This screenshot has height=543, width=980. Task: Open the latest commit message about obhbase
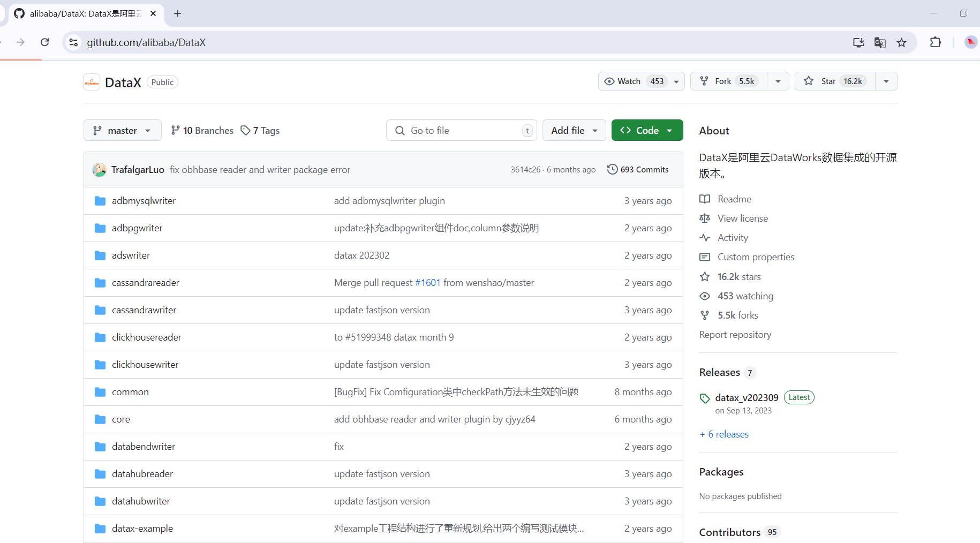tap(260, 170)
